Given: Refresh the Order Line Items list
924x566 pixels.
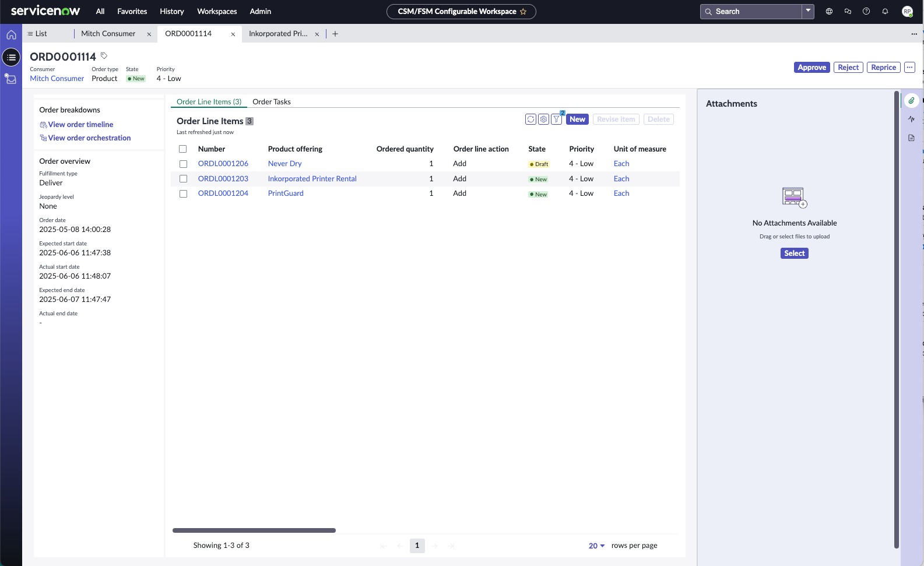Looking at the screenshot, I should 530,119.
